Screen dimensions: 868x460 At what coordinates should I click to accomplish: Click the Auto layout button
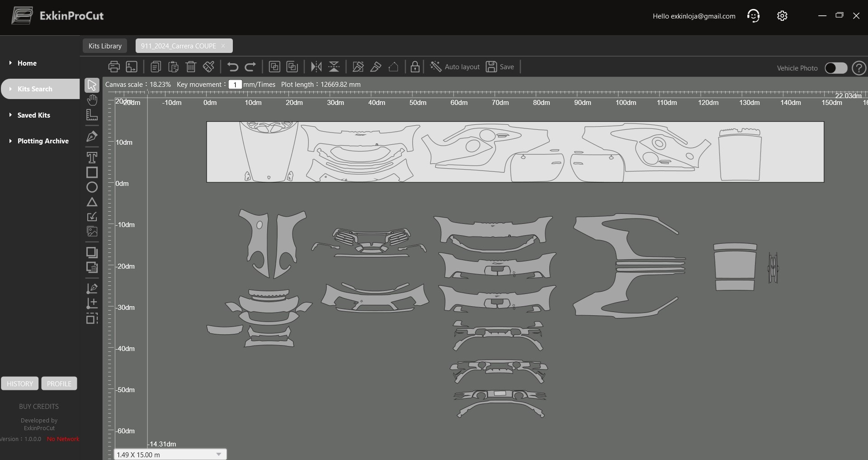pyautogui.click(x=455, y=67)
